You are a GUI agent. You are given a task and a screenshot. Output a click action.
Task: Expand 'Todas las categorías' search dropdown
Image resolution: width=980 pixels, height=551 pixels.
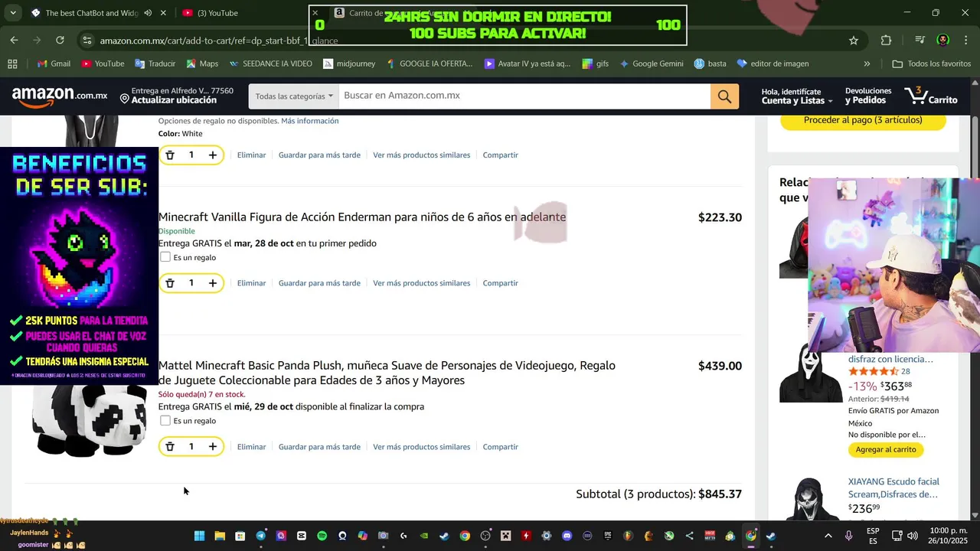[294, 96]
